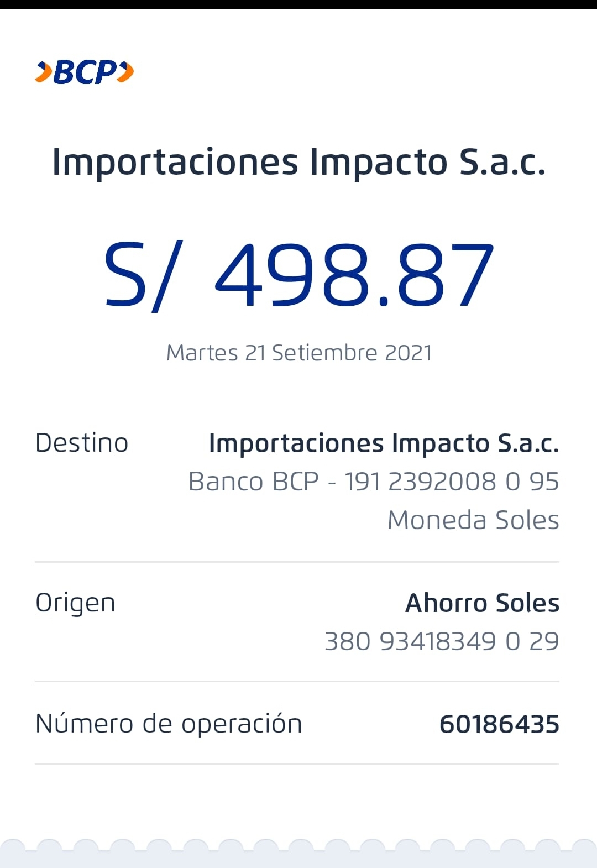This screenshot has width=597, height=868.
Task: Tap the scalloped receipt edge at bottom
Action: [298, 853]
